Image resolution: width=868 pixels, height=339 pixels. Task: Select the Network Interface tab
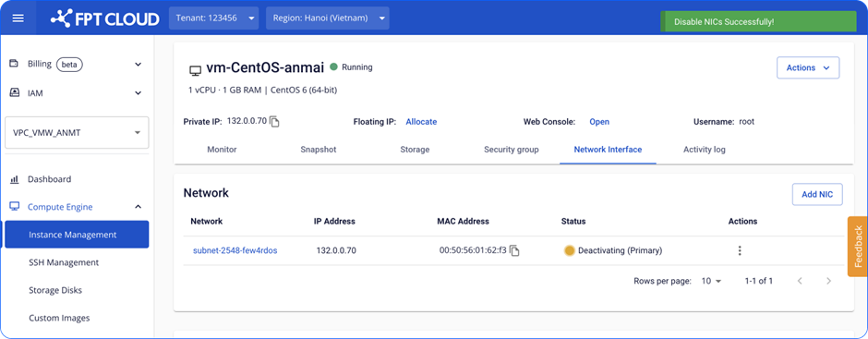pyautogui.click(x=608, y=150)
